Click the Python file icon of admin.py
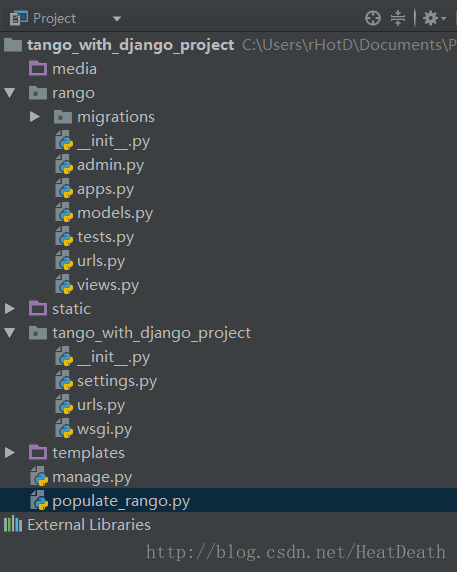 (64, 165)
